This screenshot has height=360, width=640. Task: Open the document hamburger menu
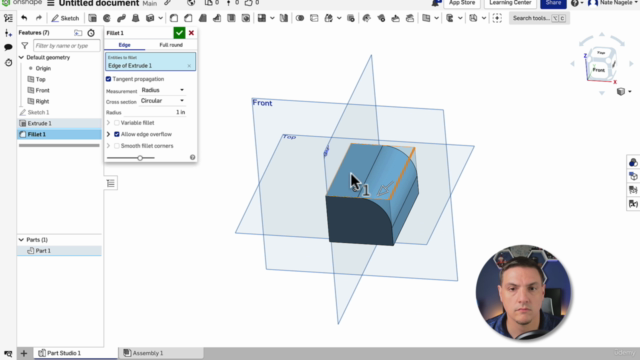(x=51, y=3)
